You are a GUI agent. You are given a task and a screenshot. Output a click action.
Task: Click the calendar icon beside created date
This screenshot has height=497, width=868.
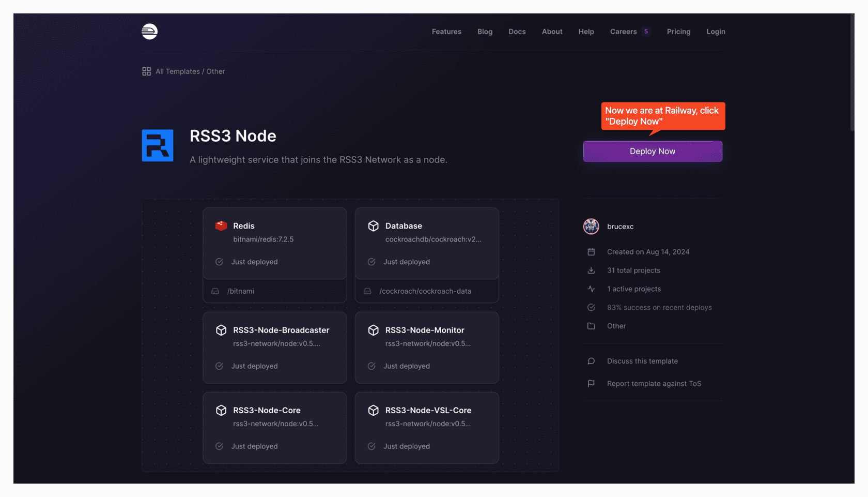coord(591,252)
